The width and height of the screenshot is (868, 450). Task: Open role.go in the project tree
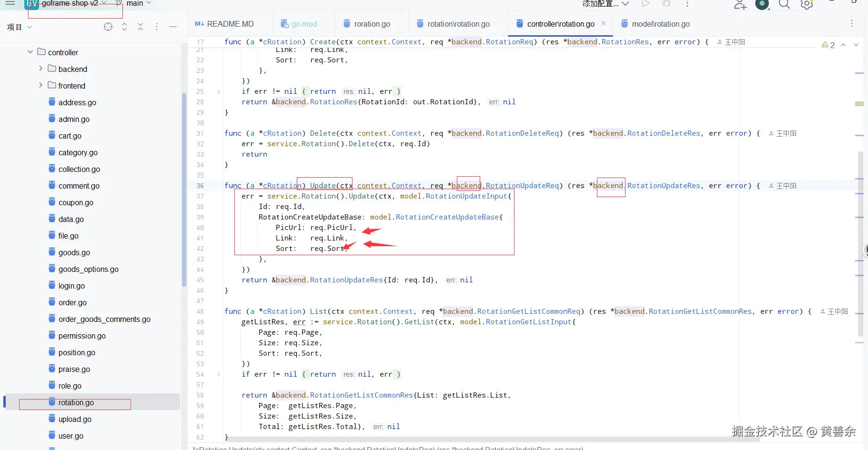coord(70,386)
